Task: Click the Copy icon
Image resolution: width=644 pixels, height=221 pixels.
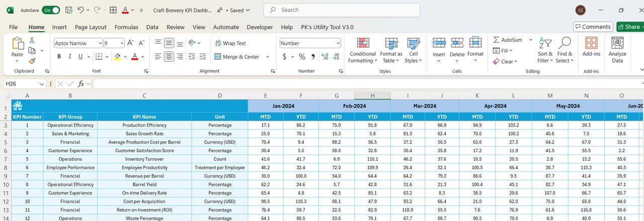Action: (x=32, y=51)
